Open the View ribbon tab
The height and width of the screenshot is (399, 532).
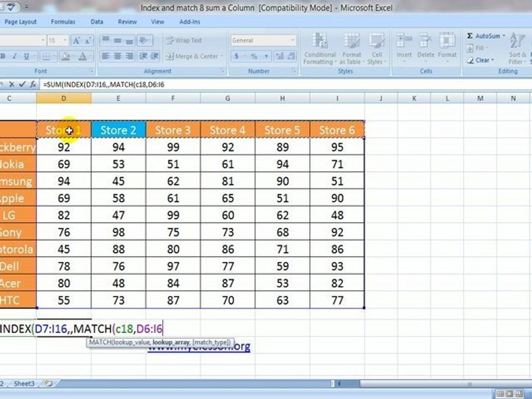[157, 22]
